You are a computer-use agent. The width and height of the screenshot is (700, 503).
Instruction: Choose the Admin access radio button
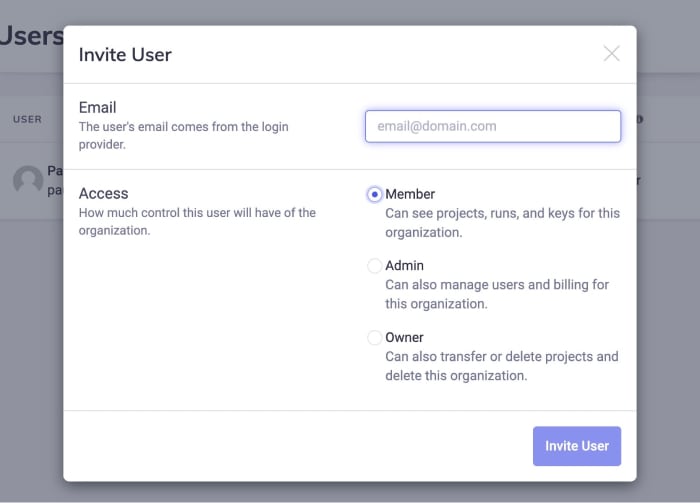click(x=375, y=266)
